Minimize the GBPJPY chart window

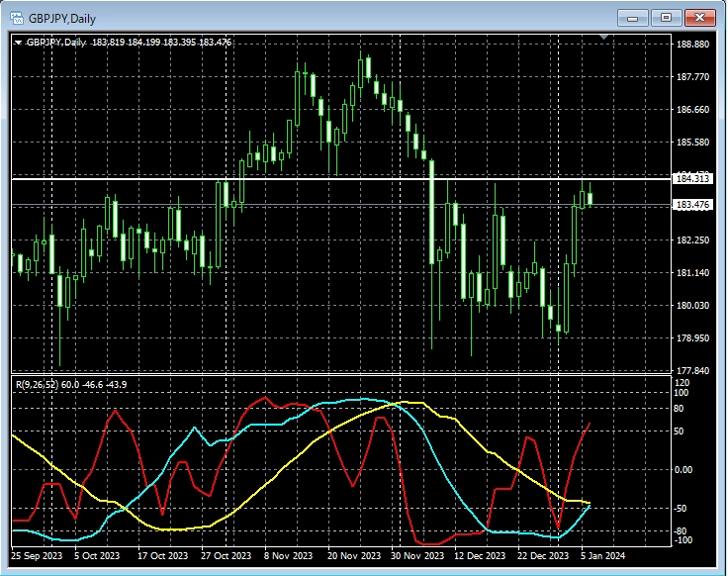(x=632, y=17)
